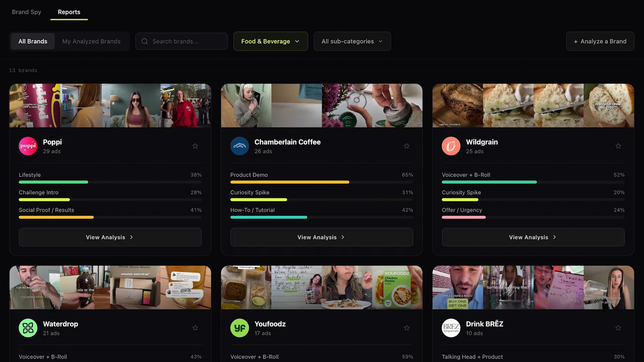Click the Waterdrop brand logo
The image size is (644, 362).
28,328
